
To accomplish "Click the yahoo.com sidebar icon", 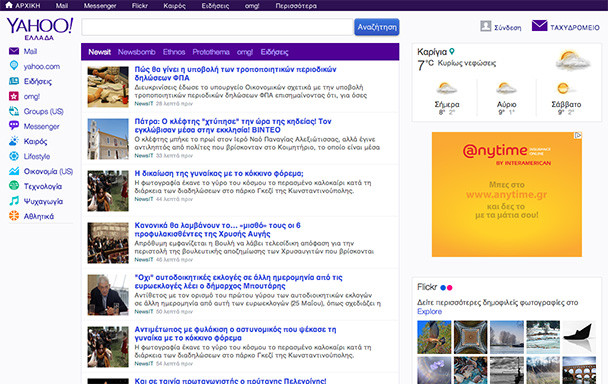I will (14, 66).
